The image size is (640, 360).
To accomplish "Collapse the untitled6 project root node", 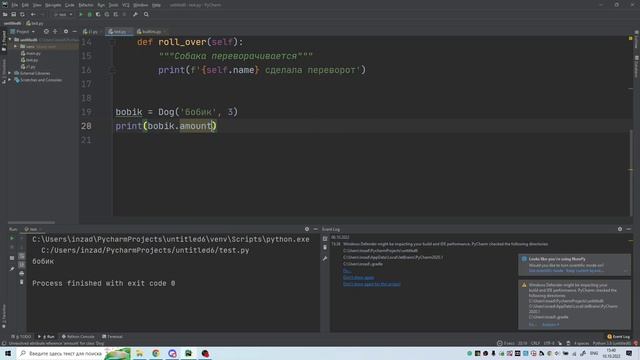I will pos(10,40).
